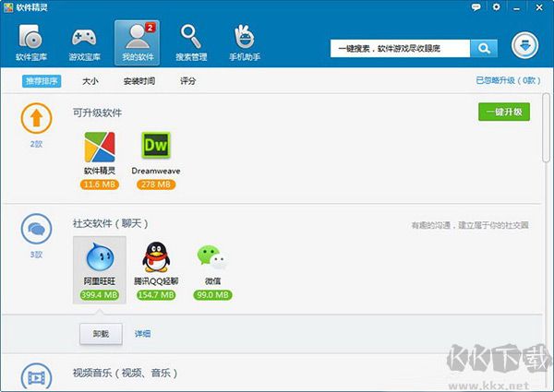Select the 腾讯QQ轻聊 penguin icon
554x392 pixels.
[x=155, y=257]
